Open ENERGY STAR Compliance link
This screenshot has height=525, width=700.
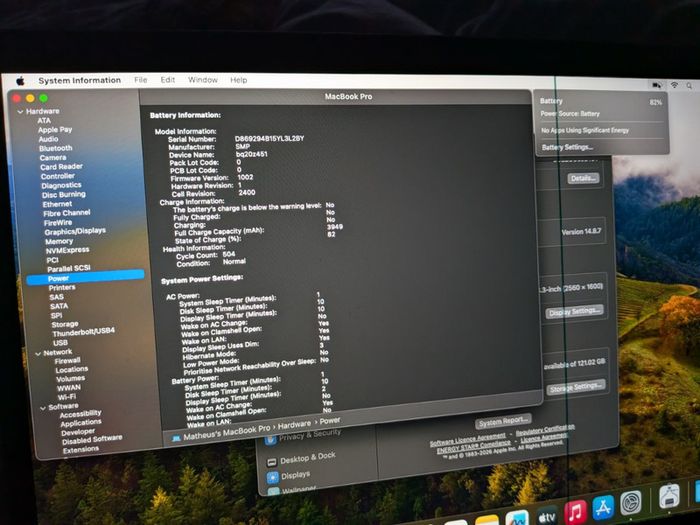coord(473,447)
